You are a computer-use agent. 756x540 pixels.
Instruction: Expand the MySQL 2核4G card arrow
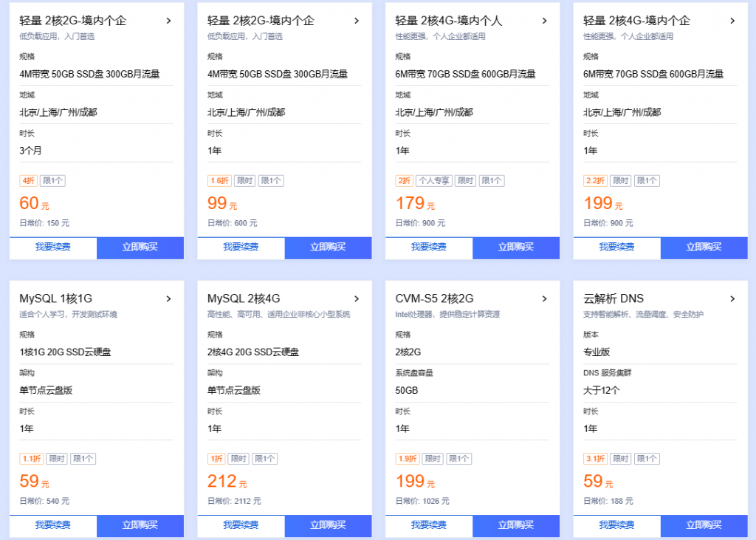[x=357, y=298]
